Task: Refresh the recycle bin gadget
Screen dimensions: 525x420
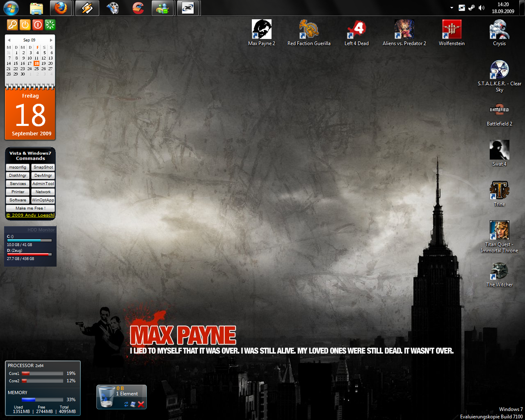Action: [126, 404]
